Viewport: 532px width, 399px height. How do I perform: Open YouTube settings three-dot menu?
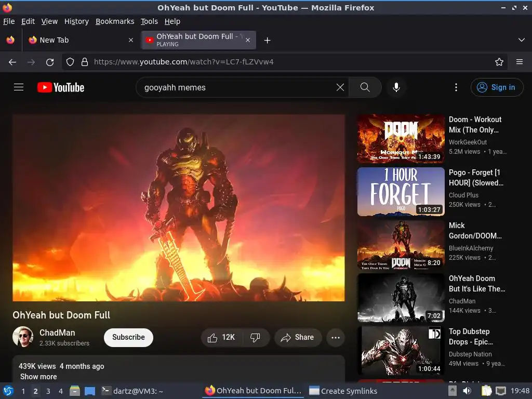pos(456,87)
